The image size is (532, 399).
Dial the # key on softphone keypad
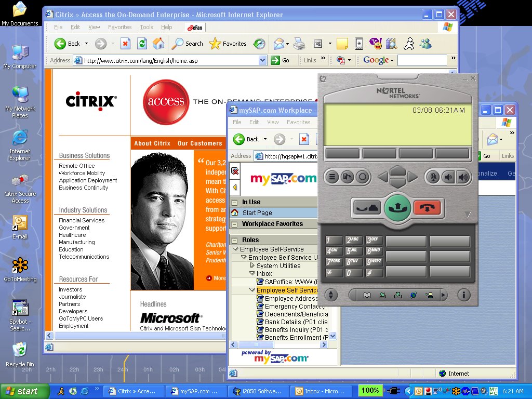point(374,273)
